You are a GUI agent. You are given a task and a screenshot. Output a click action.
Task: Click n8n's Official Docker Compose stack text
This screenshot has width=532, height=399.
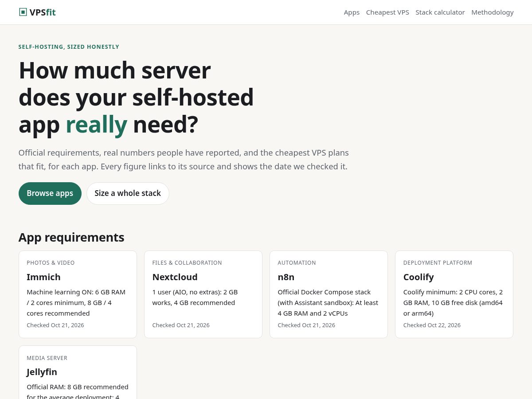point(328,303)
